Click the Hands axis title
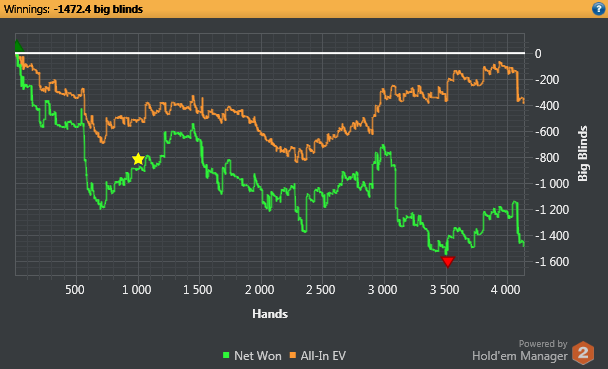This screenshot has height=369, width=608. [270, 314]
